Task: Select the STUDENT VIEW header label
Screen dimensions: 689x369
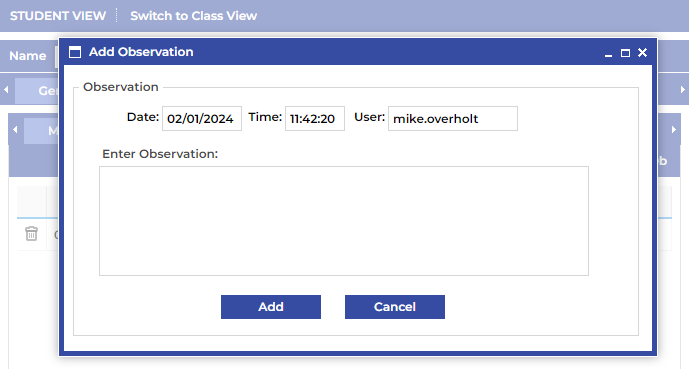Action: click(x=58, y=16)
